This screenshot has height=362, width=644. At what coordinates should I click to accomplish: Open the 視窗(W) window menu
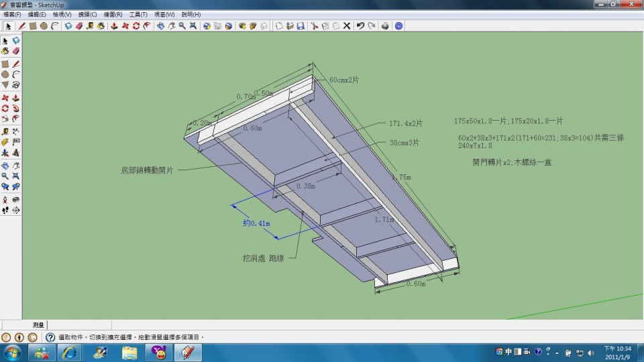(164, 14)
